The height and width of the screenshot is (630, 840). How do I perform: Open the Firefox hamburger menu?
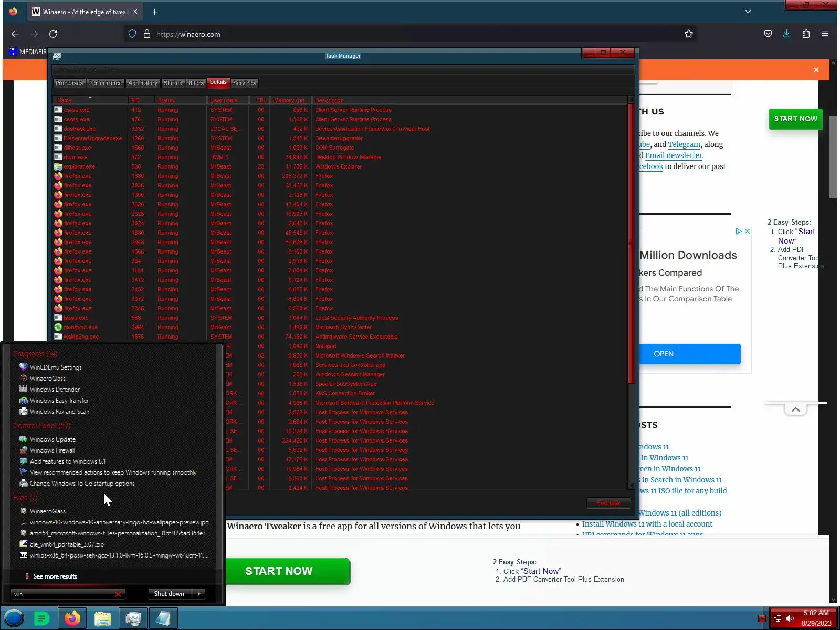tap(825, 34)
